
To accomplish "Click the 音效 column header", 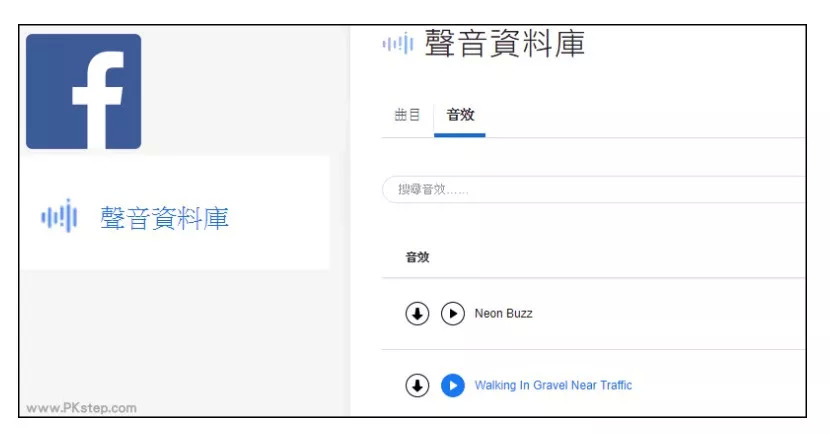I will click(417, 257).
